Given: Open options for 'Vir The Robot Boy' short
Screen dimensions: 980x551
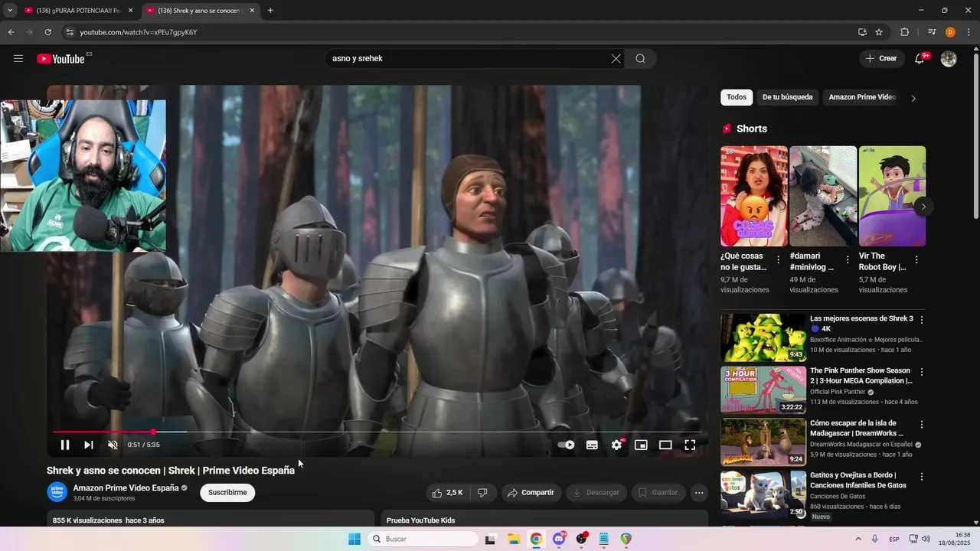Looking at the screenshot, I should [x=916, y=260].
